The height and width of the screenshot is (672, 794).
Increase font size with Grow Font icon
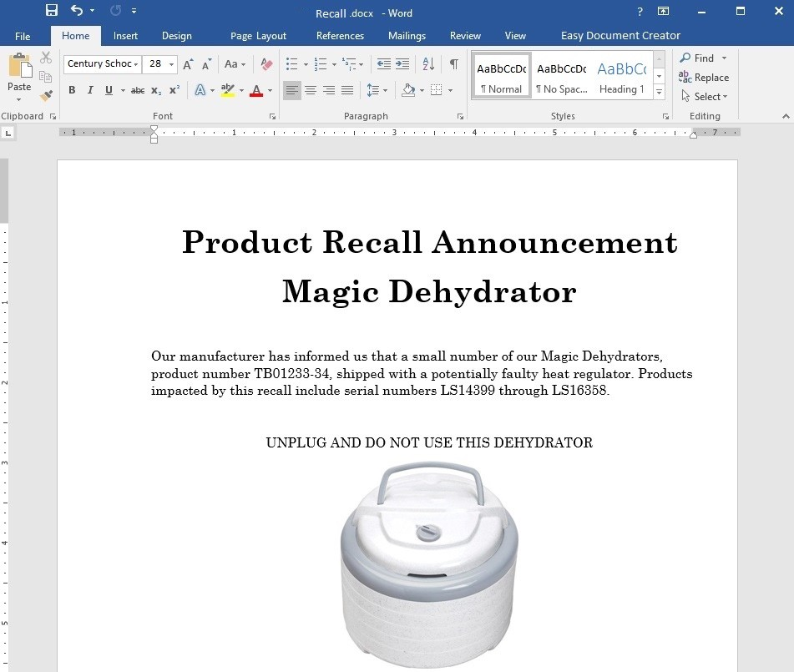[x=188, y=63]
